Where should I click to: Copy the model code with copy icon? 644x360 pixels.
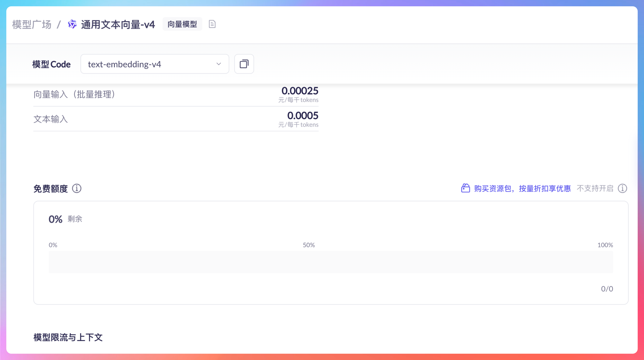244,64
